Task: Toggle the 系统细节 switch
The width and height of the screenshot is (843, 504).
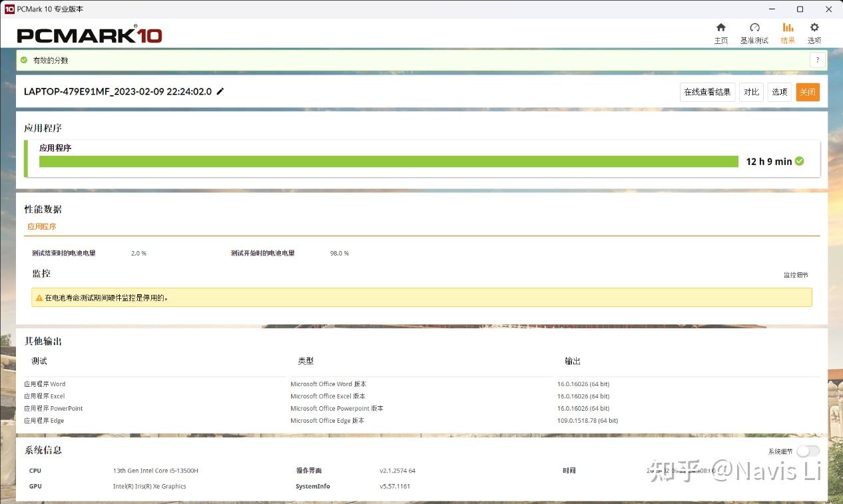Action: coord(808,451)
